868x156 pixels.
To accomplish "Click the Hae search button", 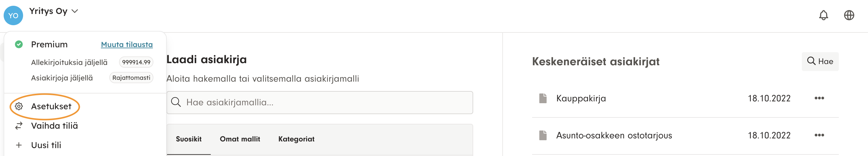I will coord(819,61).
